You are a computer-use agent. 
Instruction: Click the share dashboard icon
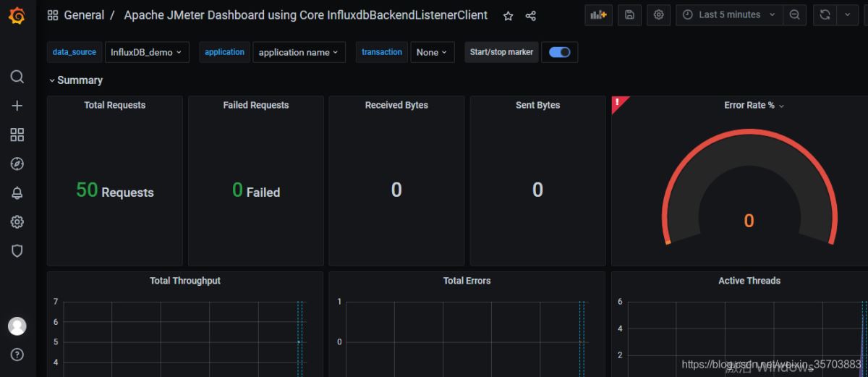tap(530, 15)
